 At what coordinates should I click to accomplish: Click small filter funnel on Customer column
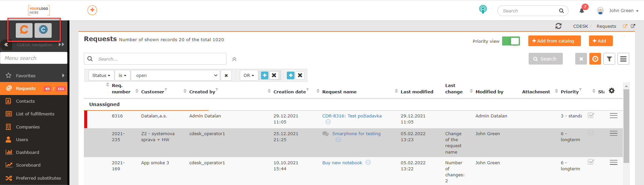pos(166,89)
